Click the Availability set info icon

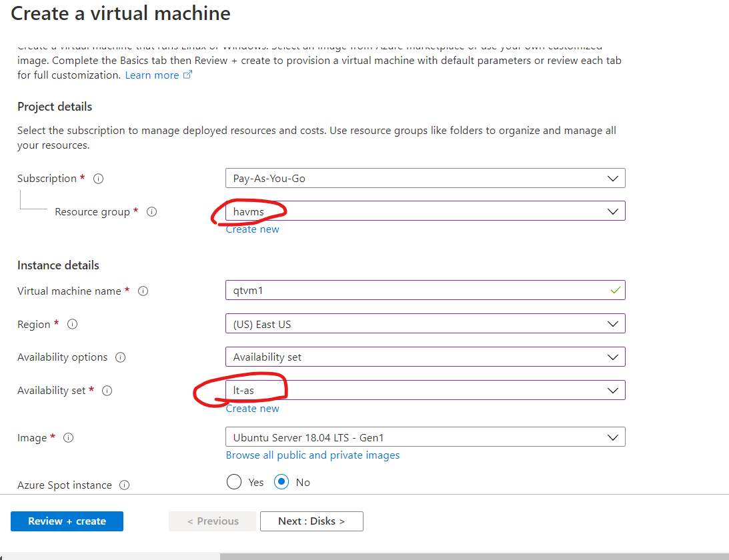point(107,391)
